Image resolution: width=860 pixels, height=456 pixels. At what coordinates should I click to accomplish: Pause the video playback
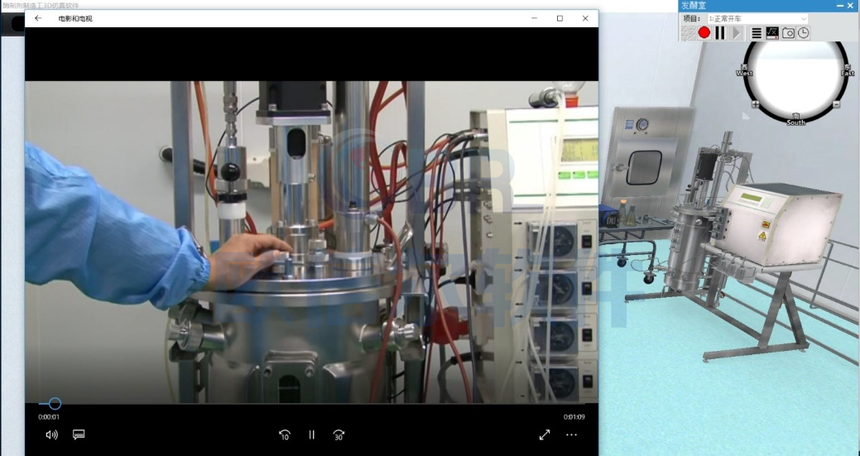point(312,435)
